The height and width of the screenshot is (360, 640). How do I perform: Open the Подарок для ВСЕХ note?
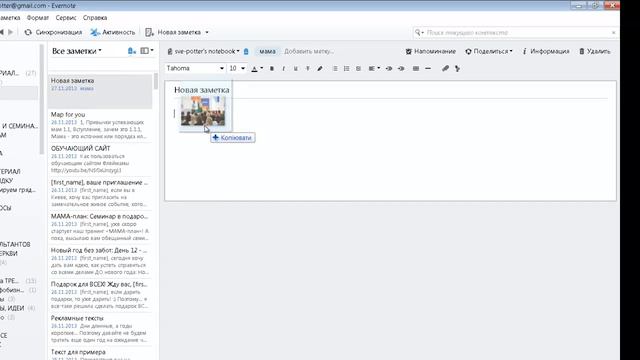coord(100,295)
